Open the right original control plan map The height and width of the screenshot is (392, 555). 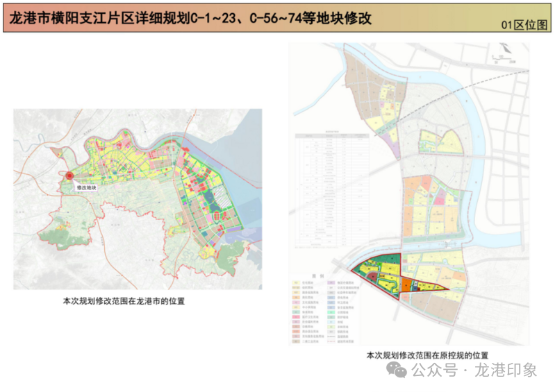pos(409,194)
